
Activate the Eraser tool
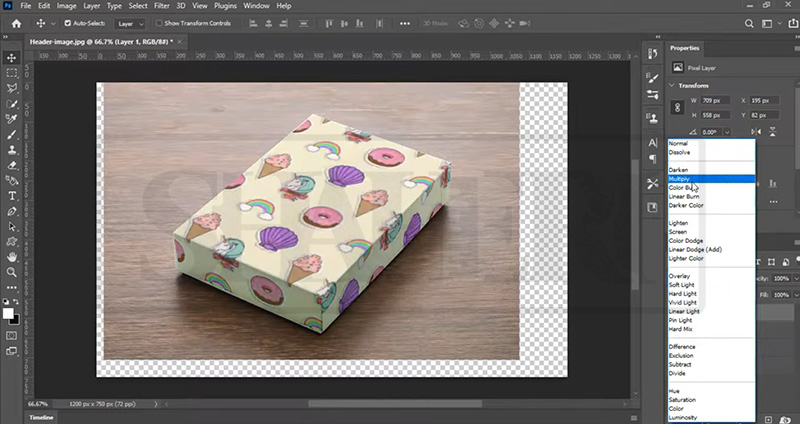point(12,165)
